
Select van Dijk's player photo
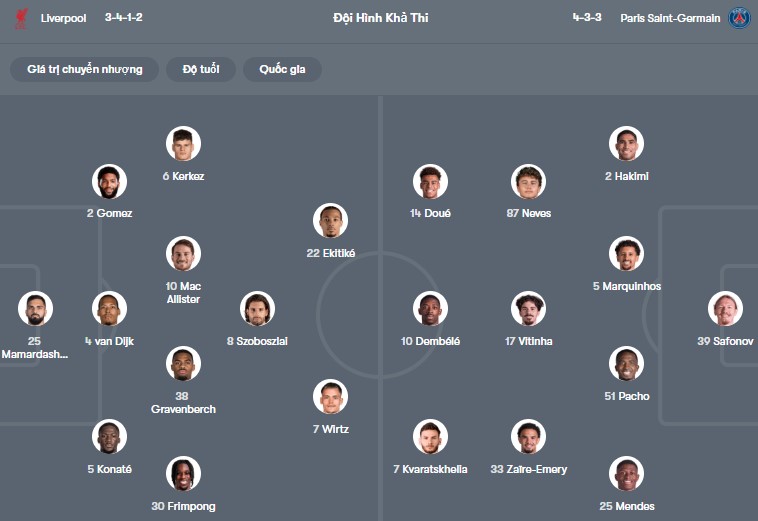point(109,309)
